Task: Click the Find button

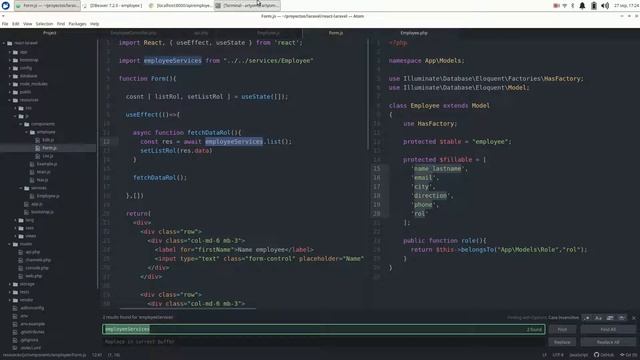Action: tap(562, 329)
